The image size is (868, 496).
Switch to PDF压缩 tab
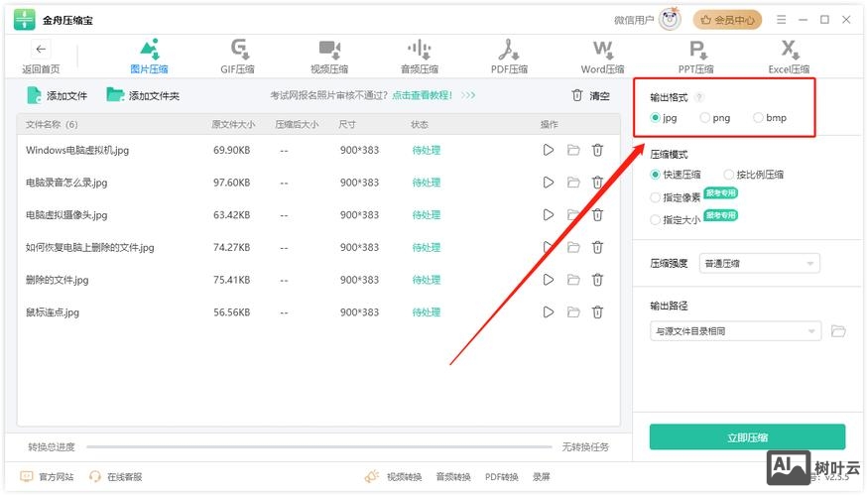(509, 57)
